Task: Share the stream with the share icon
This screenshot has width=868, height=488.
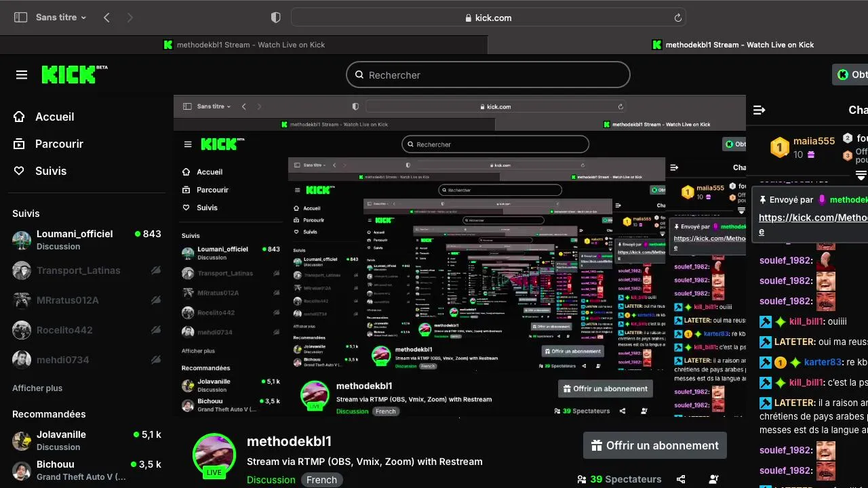Action: click(681, 479)
